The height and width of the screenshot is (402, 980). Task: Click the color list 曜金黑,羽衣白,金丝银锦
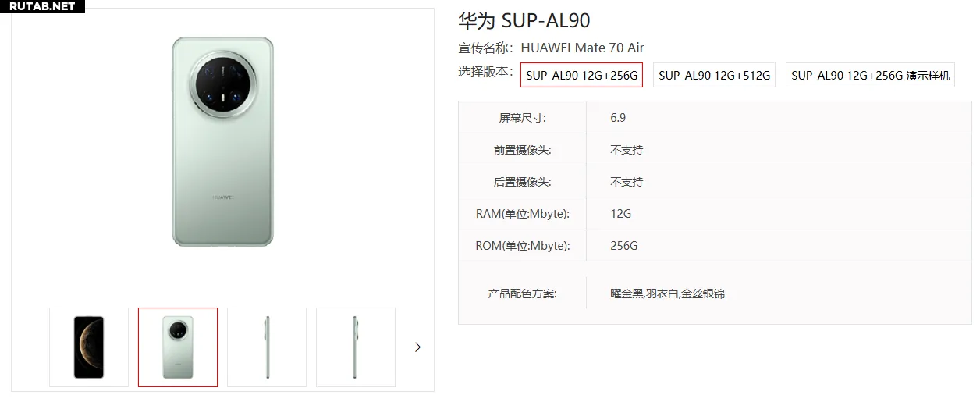[667, 293]
